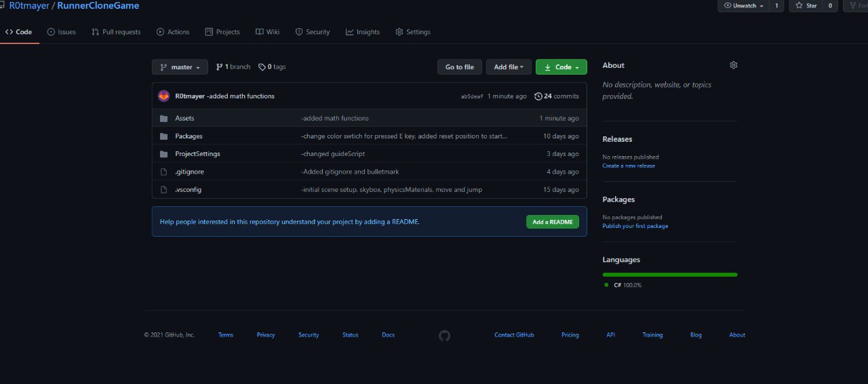Screen dimensions: 868x384
Task: Open the Packages sidebar heading link
Action: tap(618, 199)
